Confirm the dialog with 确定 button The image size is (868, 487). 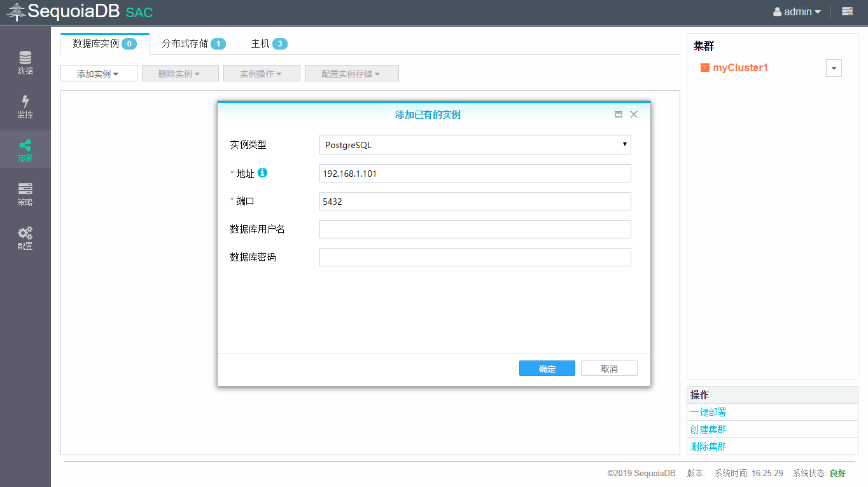point(547,367)
